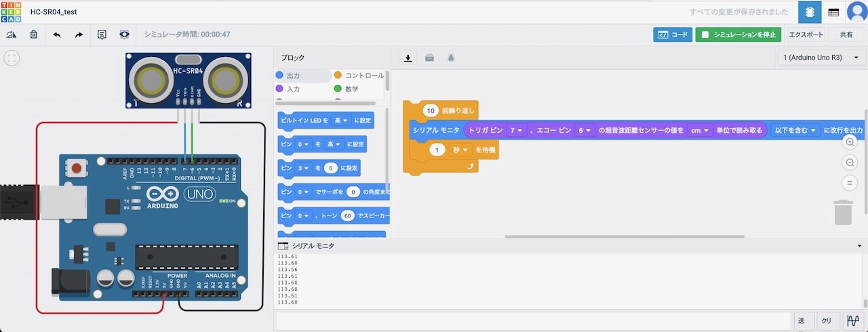Select the コントロール block category
This screenshot has width=868, height=332.
tap(359, 76)
